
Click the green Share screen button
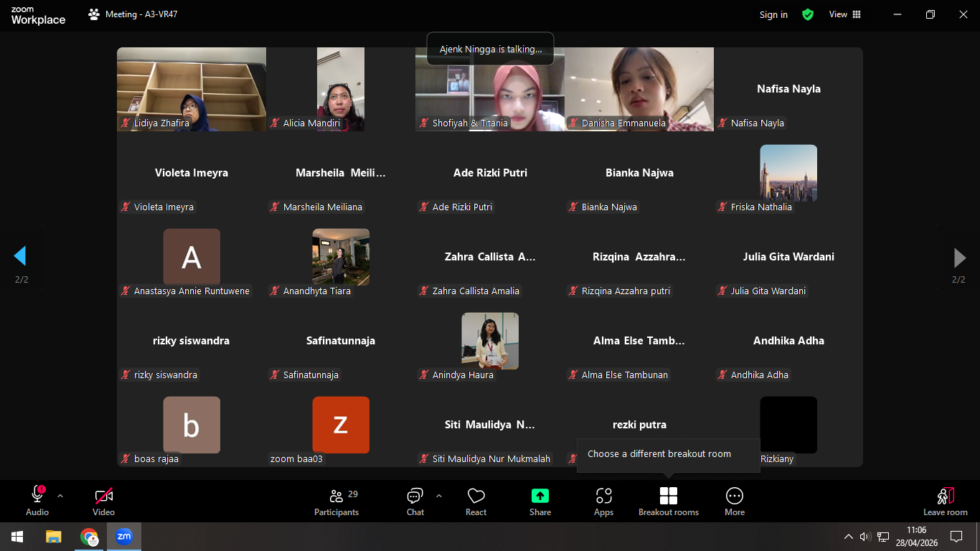[x=540, y=501]
